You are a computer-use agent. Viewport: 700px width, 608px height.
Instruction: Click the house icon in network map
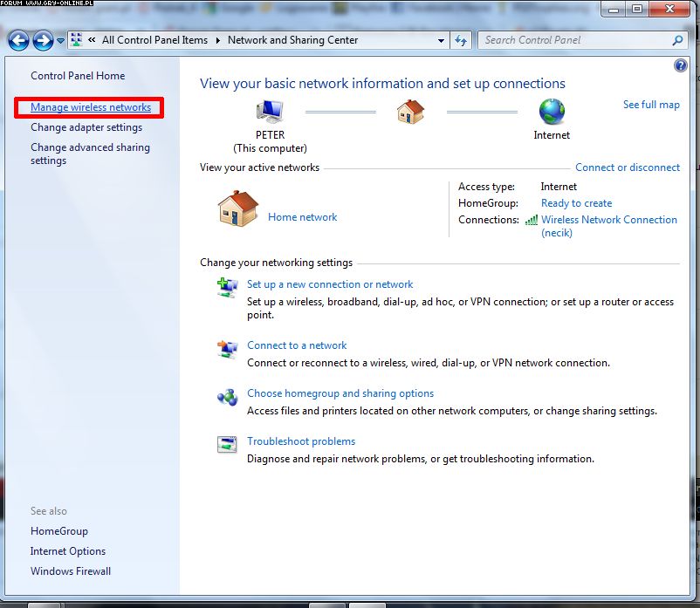coord(410,112)
